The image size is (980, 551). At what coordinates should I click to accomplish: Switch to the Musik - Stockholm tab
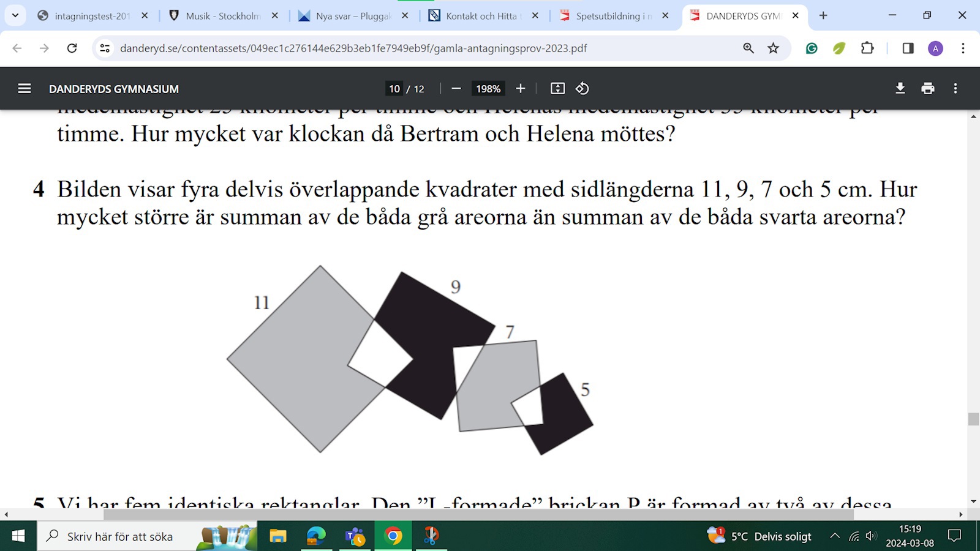[x=223, y=16]
